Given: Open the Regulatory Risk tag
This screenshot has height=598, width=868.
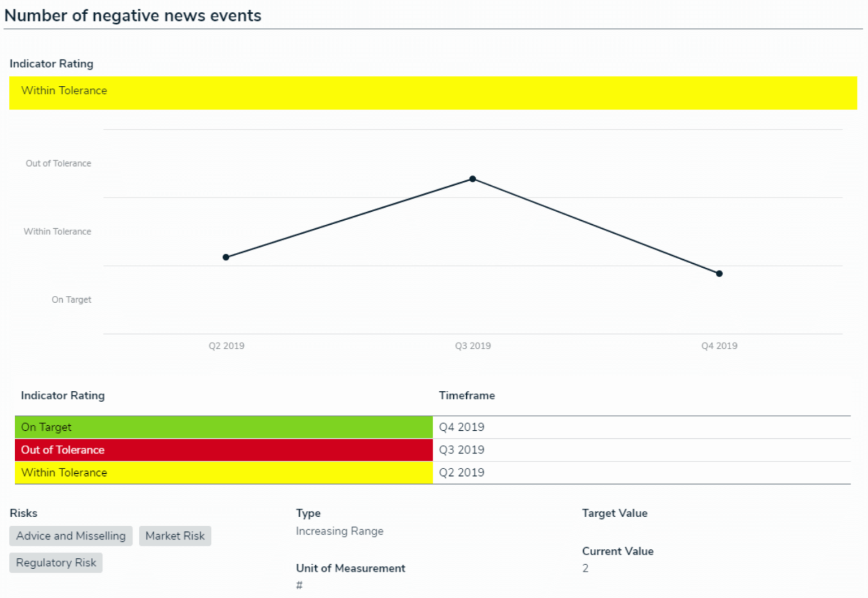Looking at the screenshot, I should tap(55, 562).
